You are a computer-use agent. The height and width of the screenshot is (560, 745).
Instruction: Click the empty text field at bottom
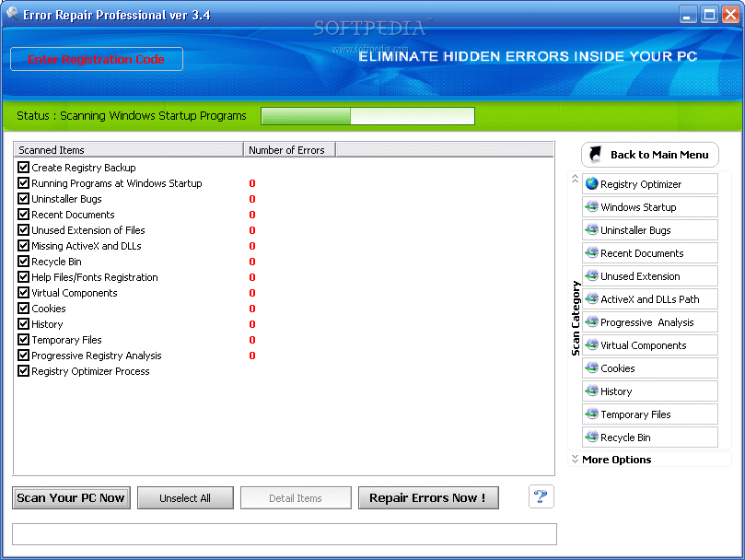coord(285,534)
